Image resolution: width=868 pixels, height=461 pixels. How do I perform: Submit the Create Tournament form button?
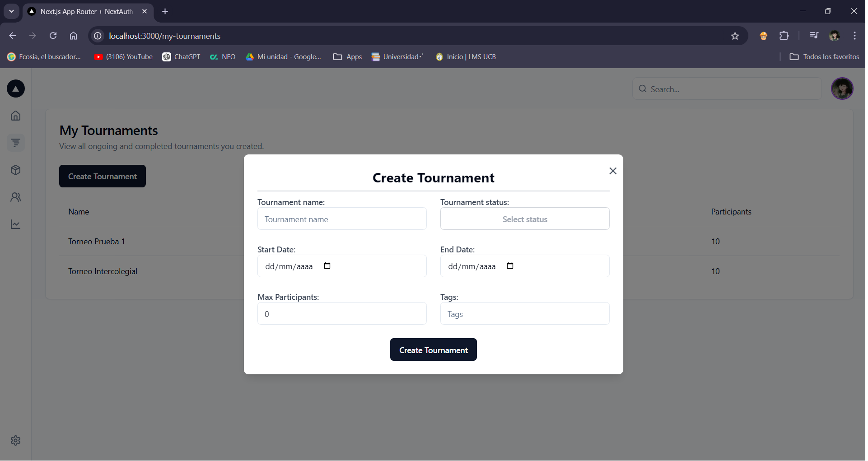point(433,350)
